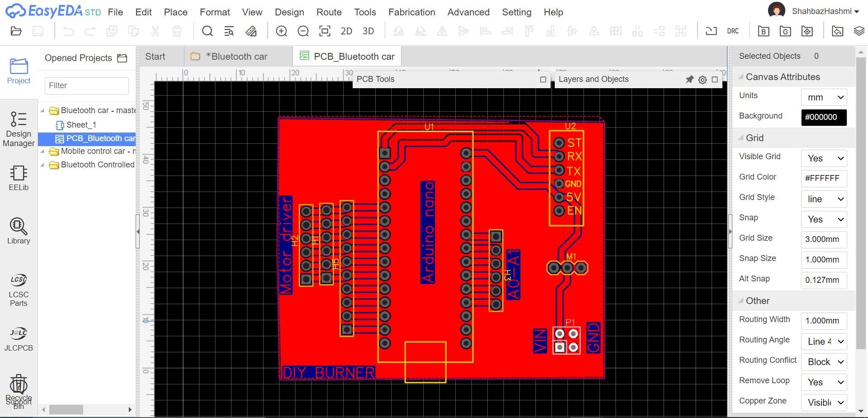Set Visible Grid to No
The image size is (868, 418).
(823, 158)
